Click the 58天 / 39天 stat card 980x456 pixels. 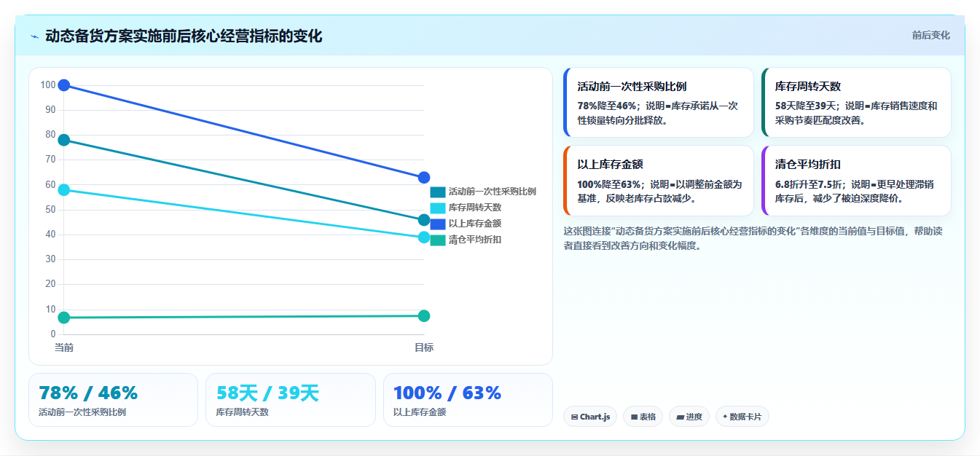(x=291, y=400)
